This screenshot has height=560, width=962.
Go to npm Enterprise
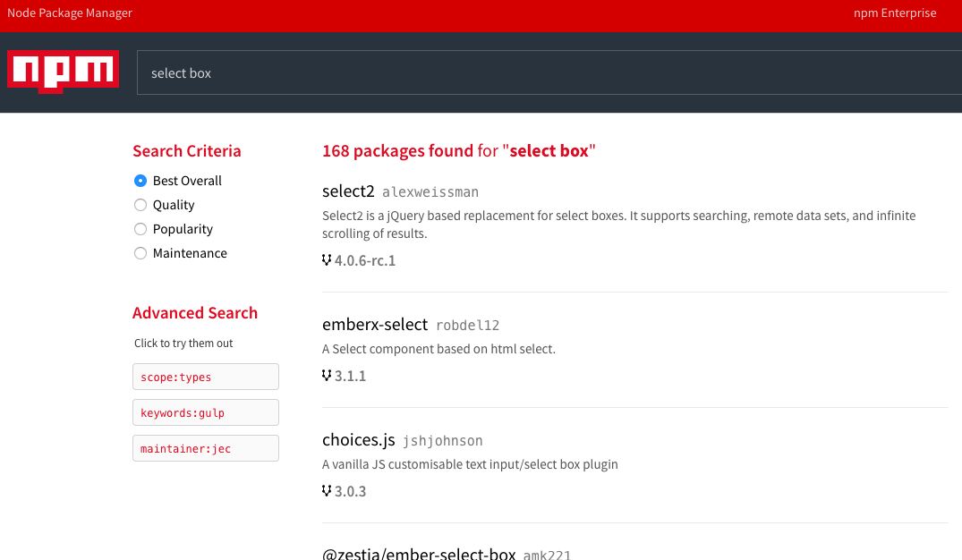pyautogui.click(x=895, y=13)
